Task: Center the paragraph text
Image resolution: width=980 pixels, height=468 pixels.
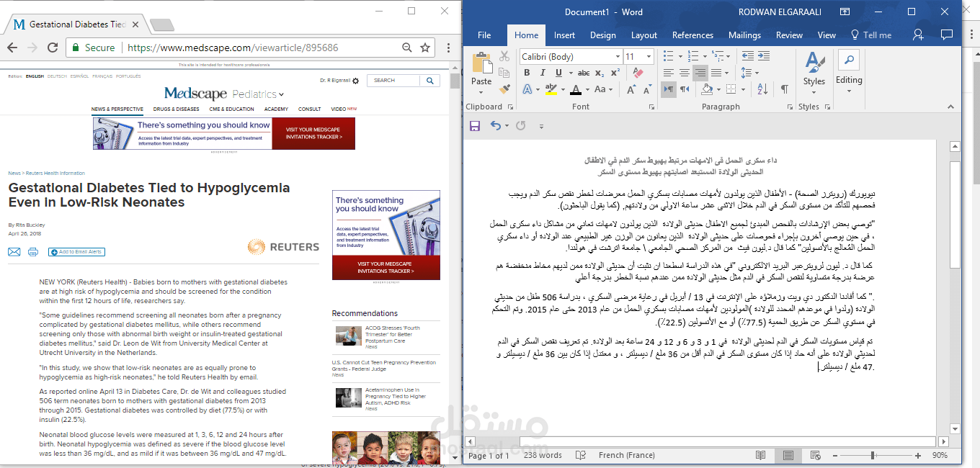Action: point(683,73)
